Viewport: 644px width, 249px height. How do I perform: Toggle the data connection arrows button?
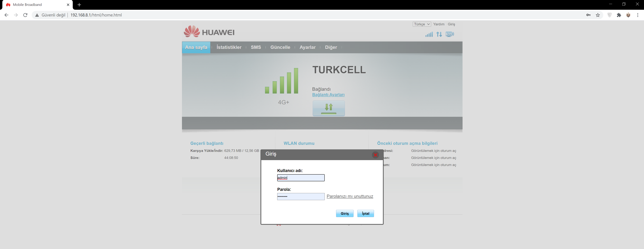[x=329, y=108]
